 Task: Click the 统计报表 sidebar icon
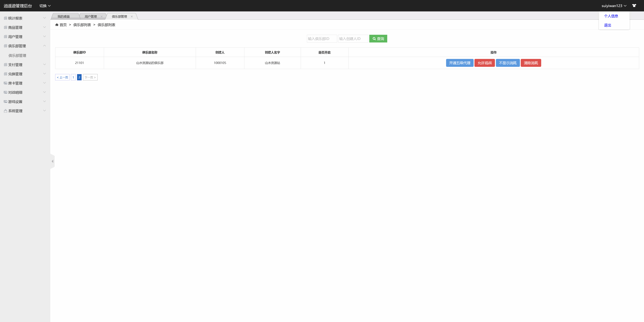[x=6, y=18]
